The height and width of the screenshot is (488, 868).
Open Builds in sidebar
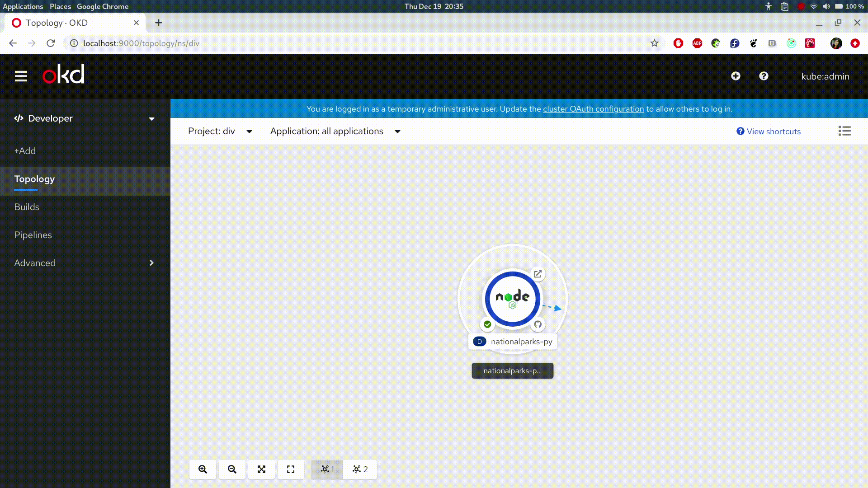pos(27,207)
